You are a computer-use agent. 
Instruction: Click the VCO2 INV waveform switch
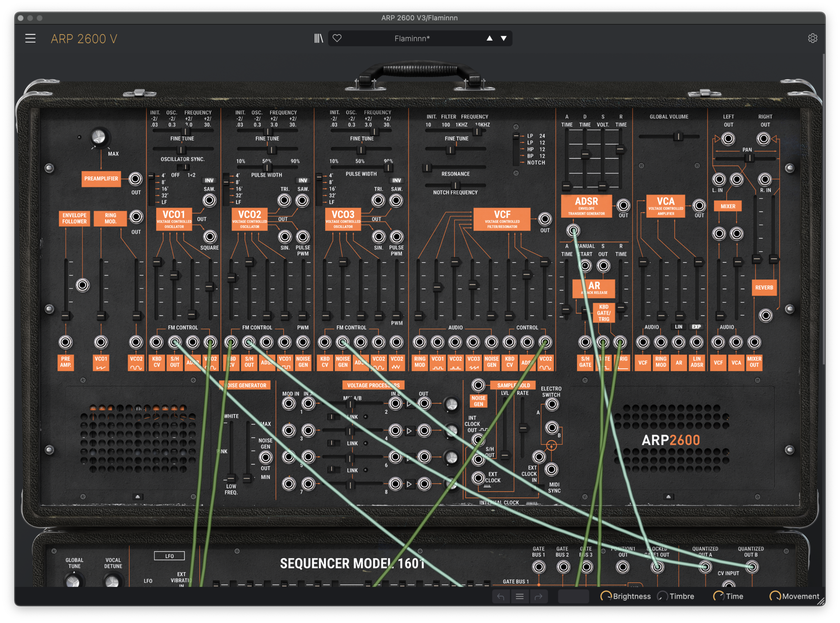tap(303, 181)
